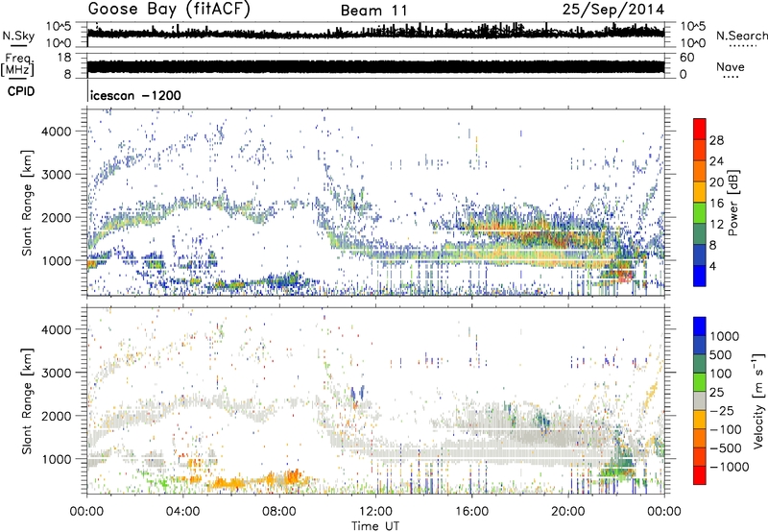The width and height of the screenshot is (768, 532).
Task: Click the '20' power colorbar tick
Action: click(x=716, y=182)
